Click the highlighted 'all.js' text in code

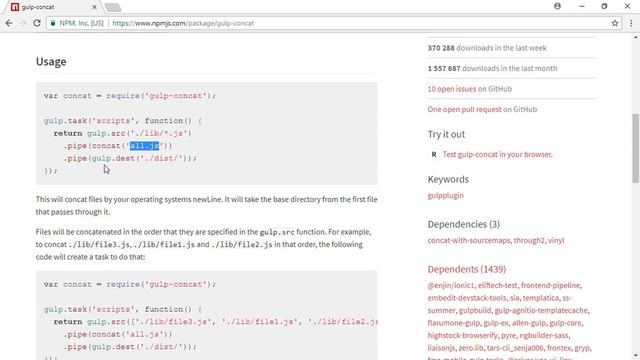click(x=144, y=146)
